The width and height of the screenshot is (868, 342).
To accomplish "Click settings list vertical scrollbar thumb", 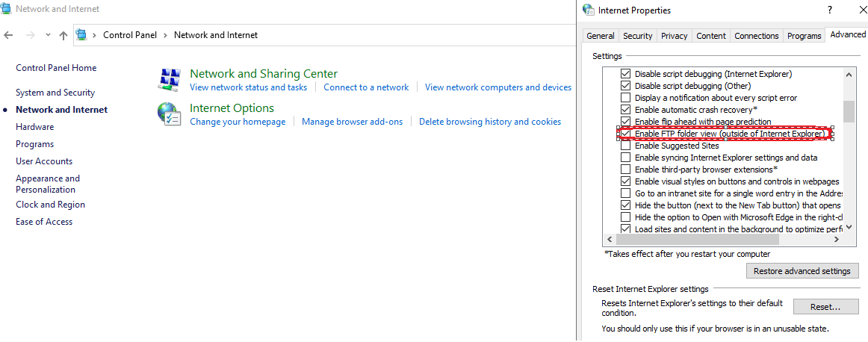I will (x=848, y=111).
